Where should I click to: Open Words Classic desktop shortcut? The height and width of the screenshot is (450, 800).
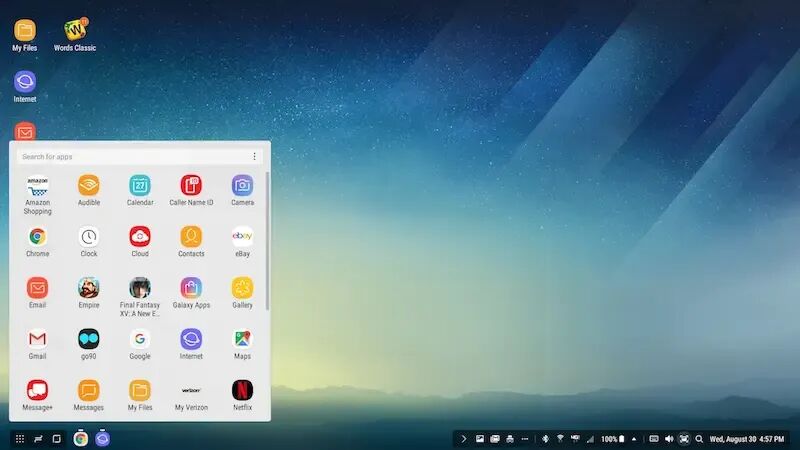tap(75, 35)
